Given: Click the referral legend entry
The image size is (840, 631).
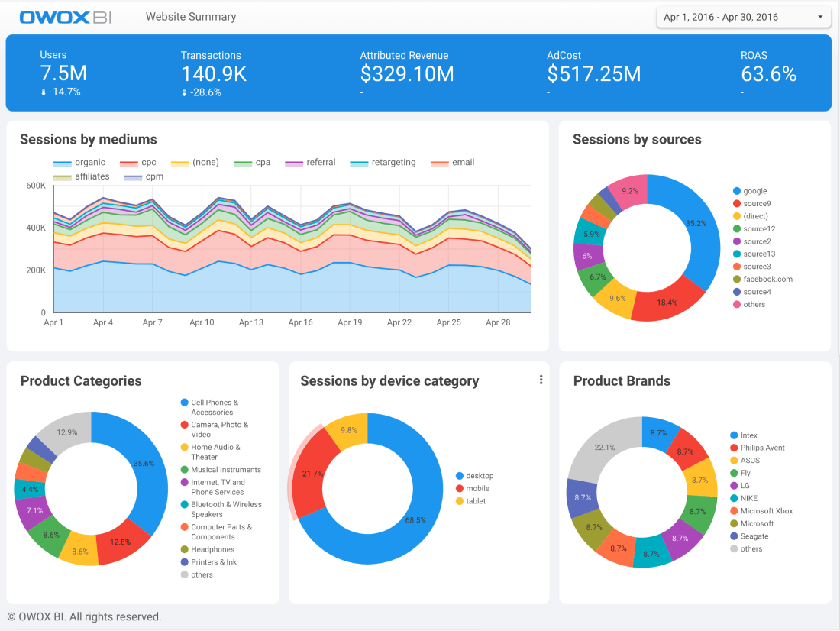Looking at the screenshot, I should click(310, 163).
